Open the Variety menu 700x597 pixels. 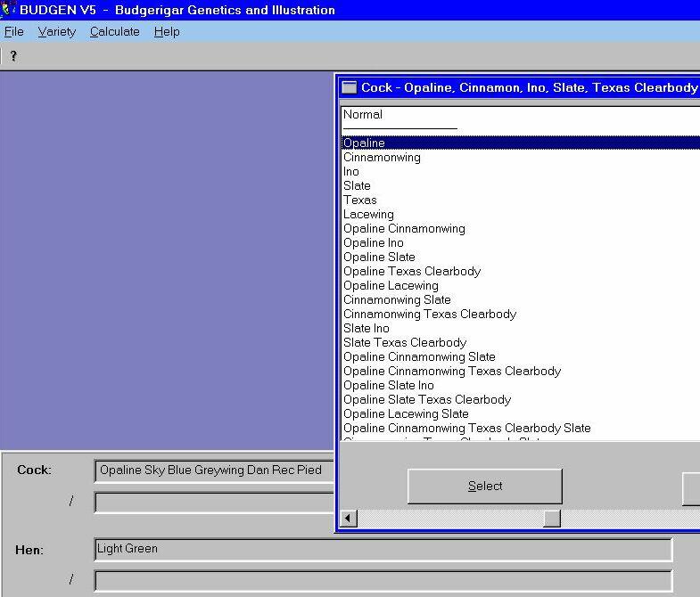57,32
